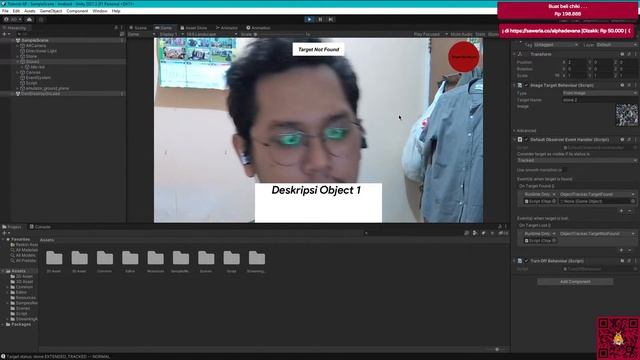
Task: Open the cloud services icon in the toolbar
Action: click(29, 19)
